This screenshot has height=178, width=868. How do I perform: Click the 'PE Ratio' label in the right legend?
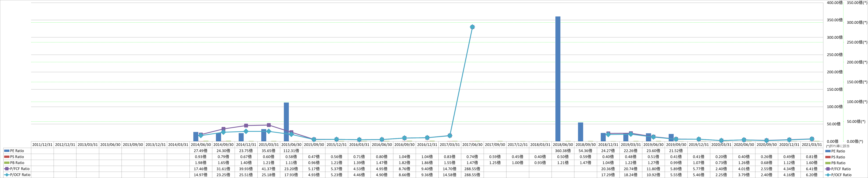838,151
